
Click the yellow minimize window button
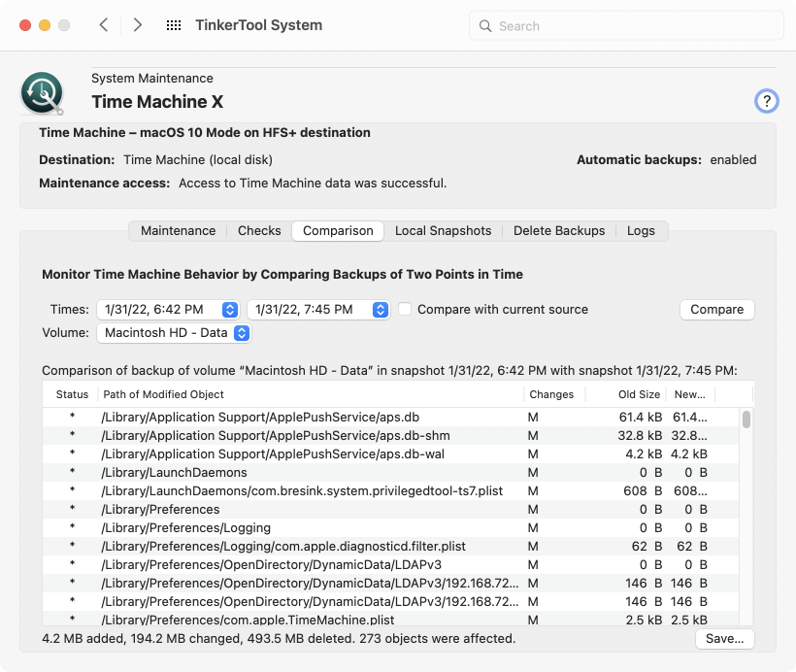pos(45,25)
